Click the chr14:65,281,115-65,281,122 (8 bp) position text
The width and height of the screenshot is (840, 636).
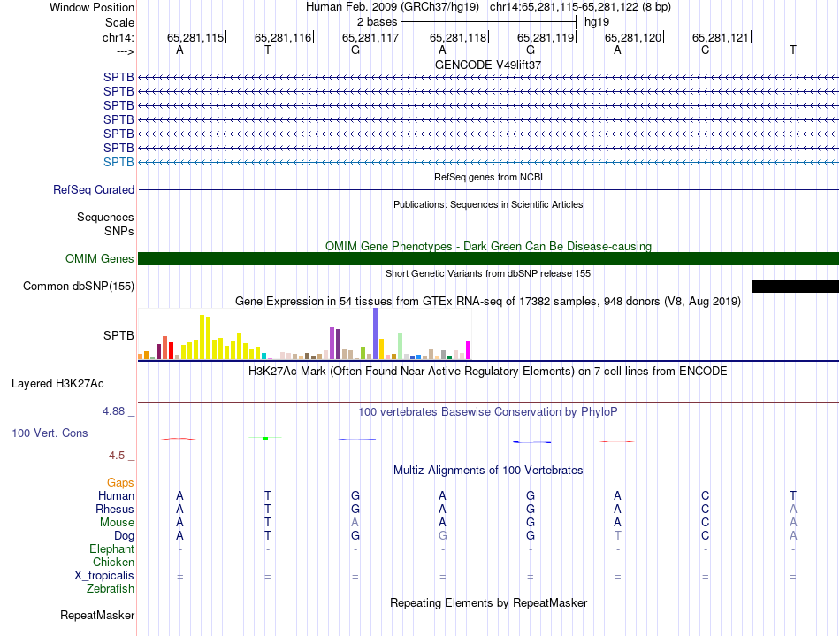580,7
